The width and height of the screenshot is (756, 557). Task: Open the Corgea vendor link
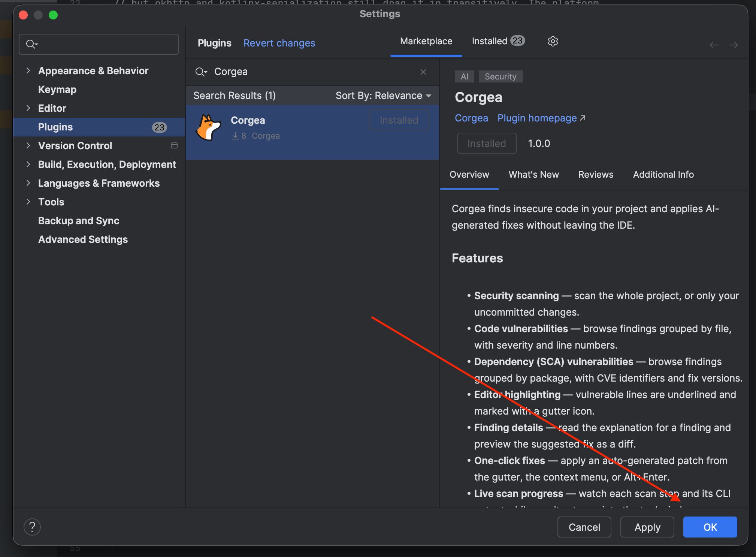click(471, 118)
